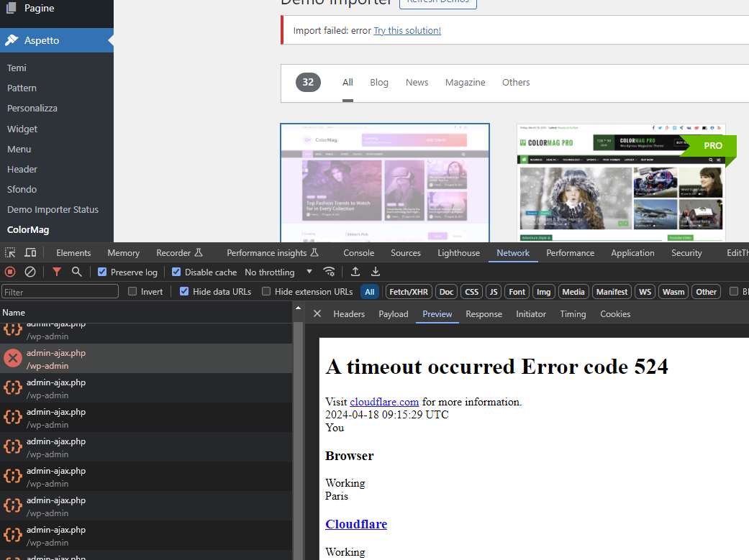This screenshot has height=560, width=749.
Task: Uncheck Hide data URLs
Action: 184,291
